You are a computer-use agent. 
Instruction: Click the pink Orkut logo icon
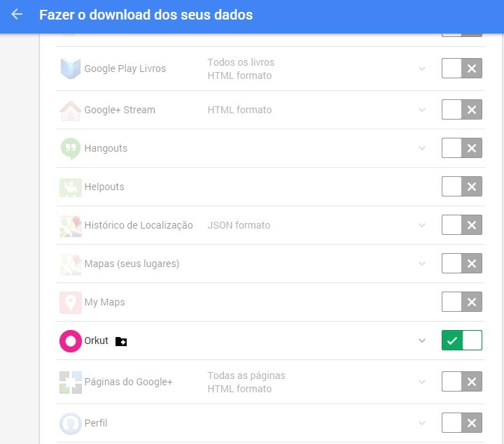point(71,341)
